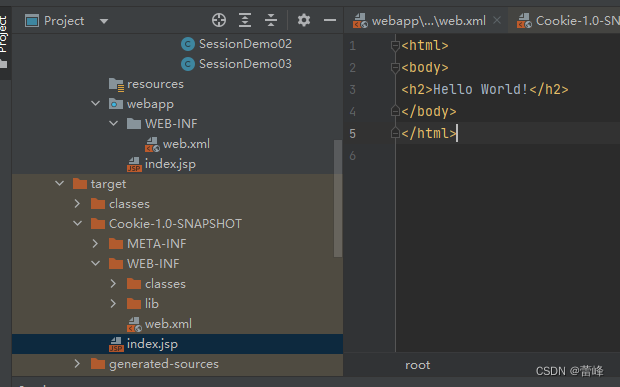Click the Project label in panel header

pos(64,21)
